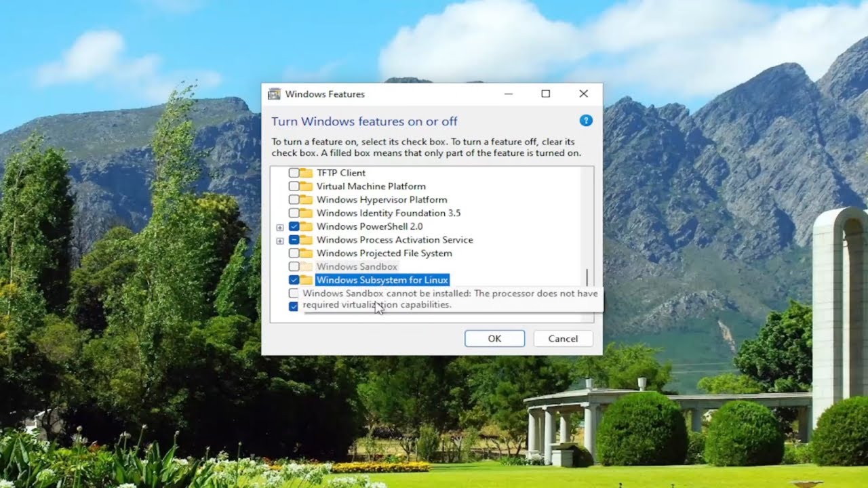
Task: Select the TFTP Client label
Action: tap(341, 173)
